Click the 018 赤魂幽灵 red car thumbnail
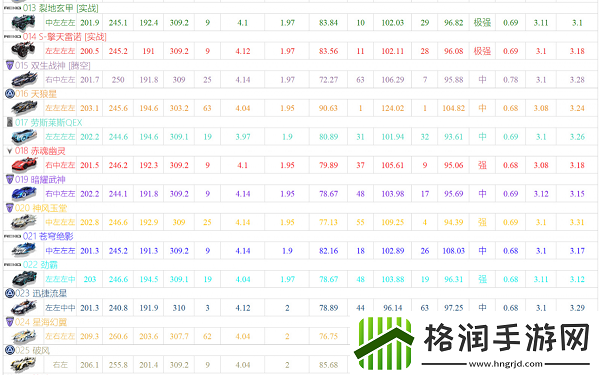 point(24,165)
